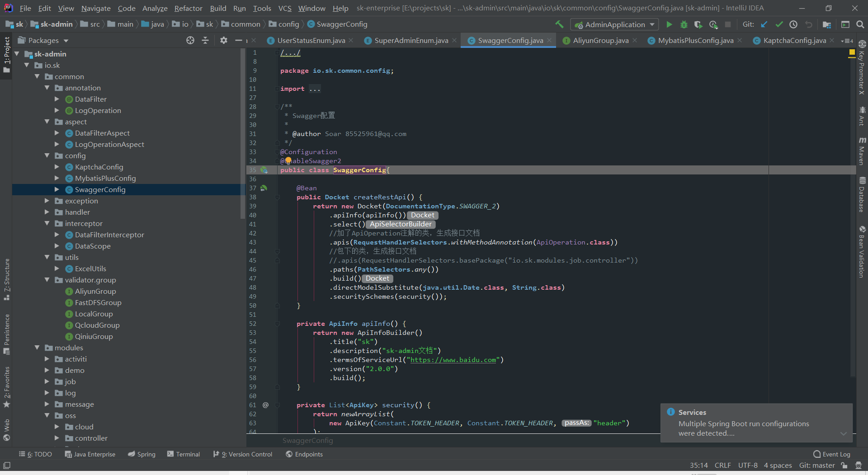Expand the activiti package
868x475 pixels.
(47, 359)
